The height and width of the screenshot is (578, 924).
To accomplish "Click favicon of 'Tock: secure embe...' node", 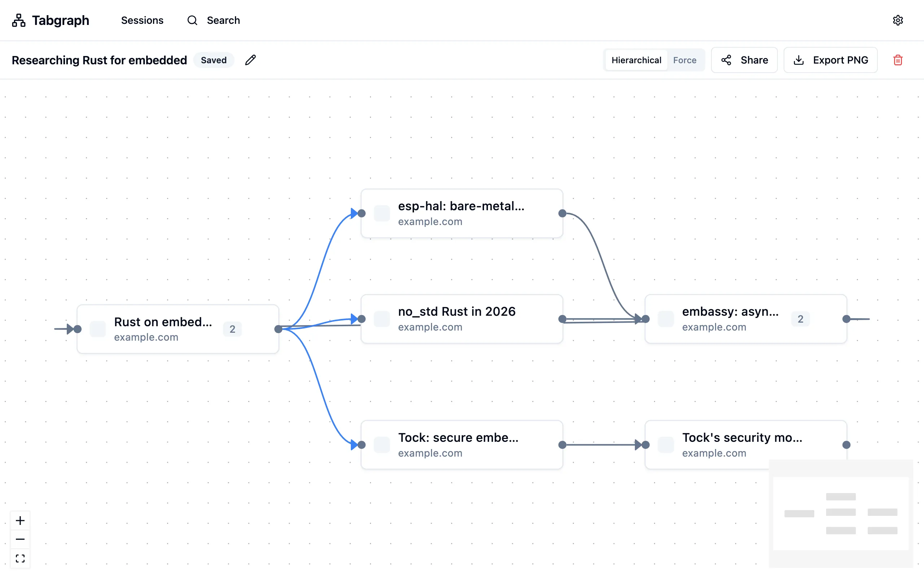I will [x=382, y=445].
